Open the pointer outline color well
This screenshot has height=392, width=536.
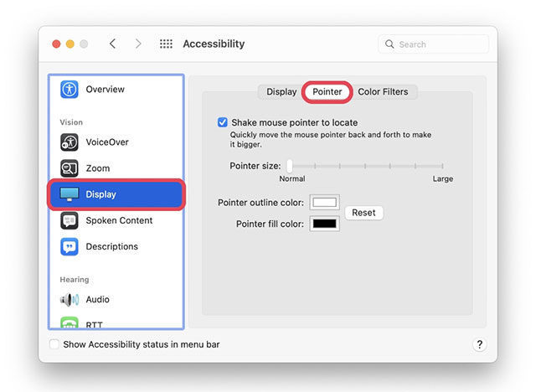point(324,203)
